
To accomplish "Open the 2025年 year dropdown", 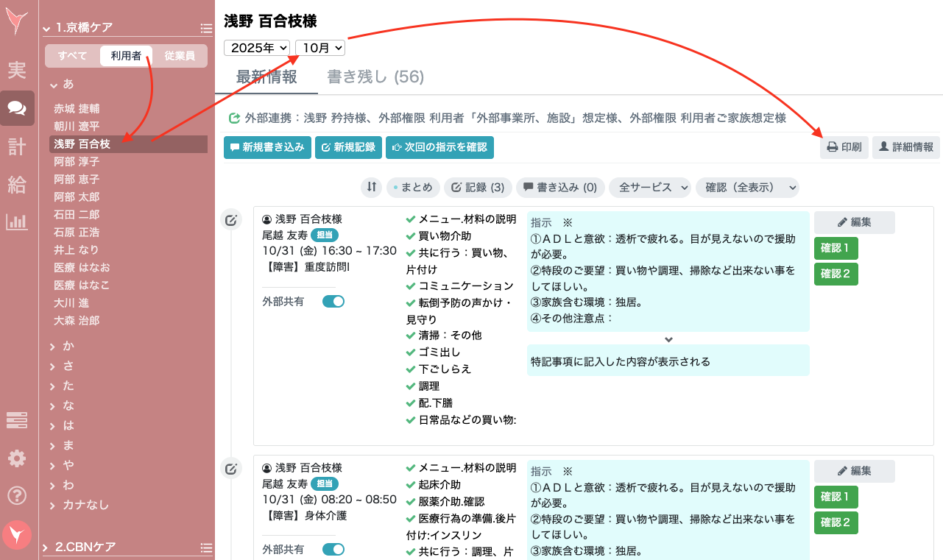I will point(257,48).
